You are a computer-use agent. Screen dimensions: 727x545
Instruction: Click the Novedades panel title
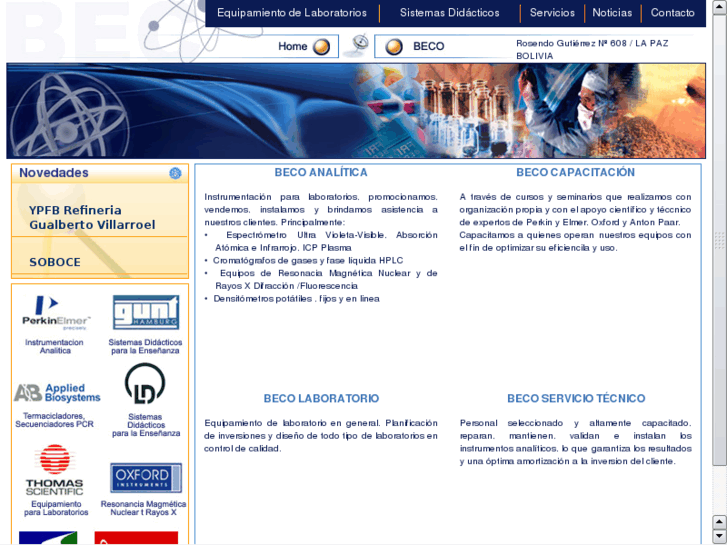click(54, 173)
